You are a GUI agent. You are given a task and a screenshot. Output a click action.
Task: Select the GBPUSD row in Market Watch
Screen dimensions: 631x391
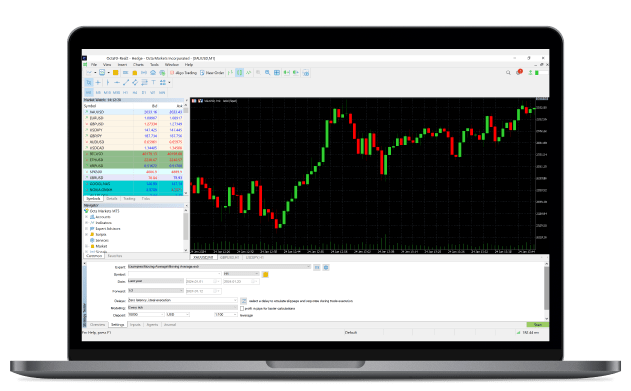pyautogui.click(x=133, y=124)
